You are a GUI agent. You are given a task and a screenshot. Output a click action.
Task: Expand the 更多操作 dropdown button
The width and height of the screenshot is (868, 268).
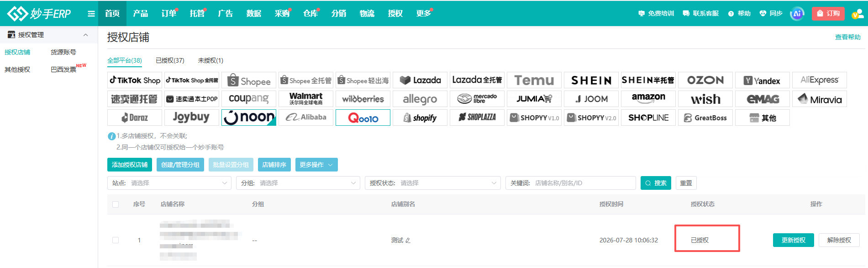(316, 165)
